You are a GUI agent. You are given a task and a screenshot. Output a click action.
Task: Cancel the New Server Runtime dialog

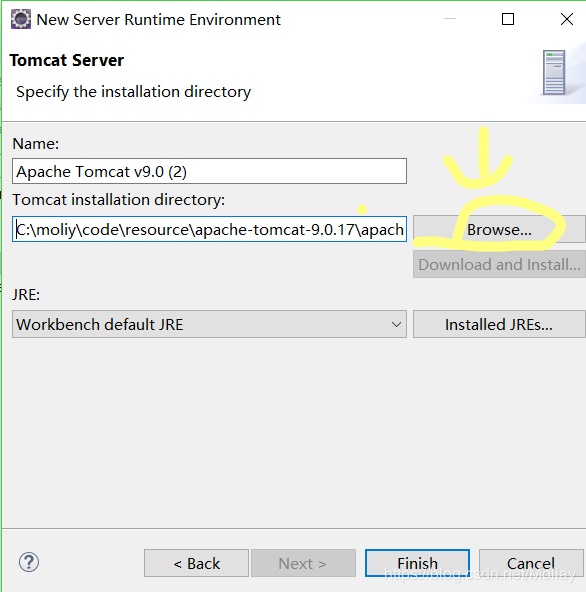tap(531, 563)
